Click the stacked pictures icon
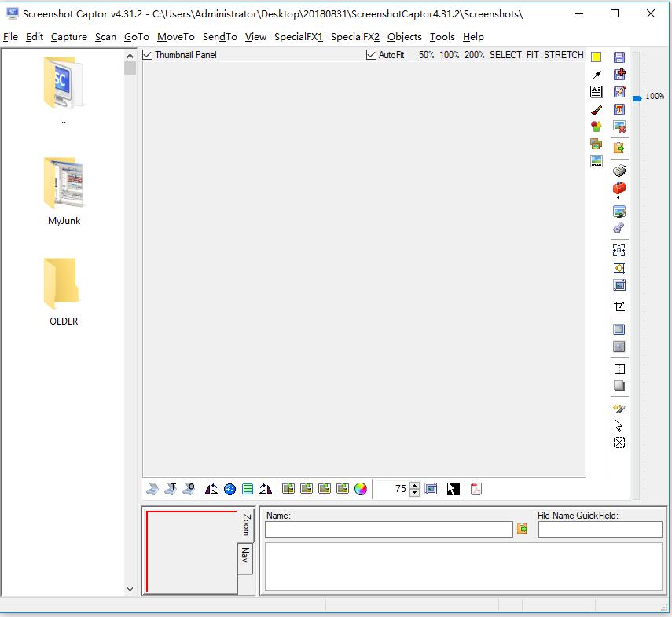 (x=596, y=144)
